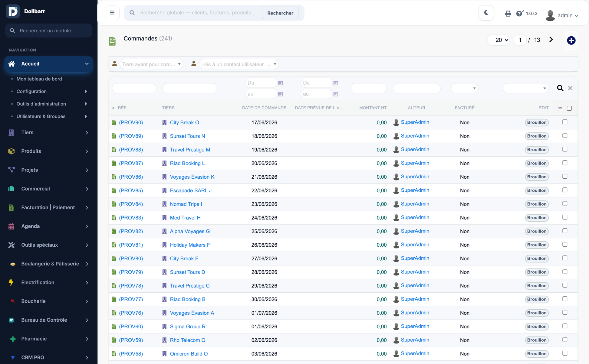Viewport: 589px width, 364px height.
Task: Click the Rechercher button
Action: pos(280,13)
